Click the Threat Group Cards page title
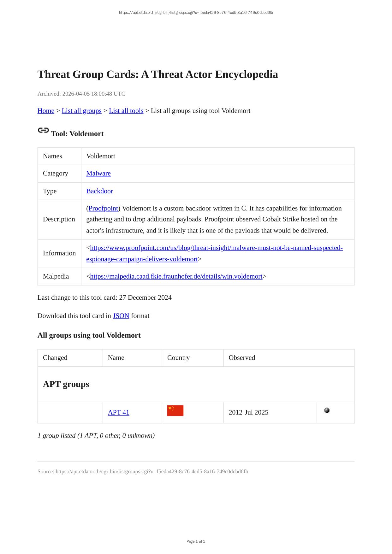Screen dimensions: 392x554 click(x=157, y=74)
